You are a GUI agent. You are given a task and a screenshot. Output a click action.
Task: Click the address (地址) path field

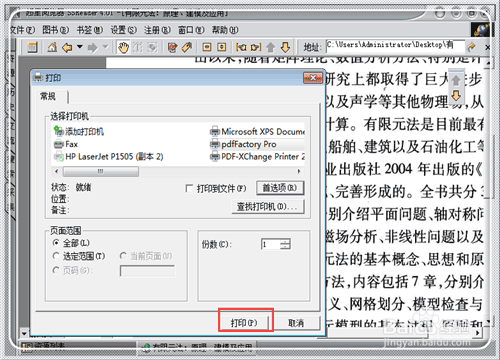tap(395, 45)
